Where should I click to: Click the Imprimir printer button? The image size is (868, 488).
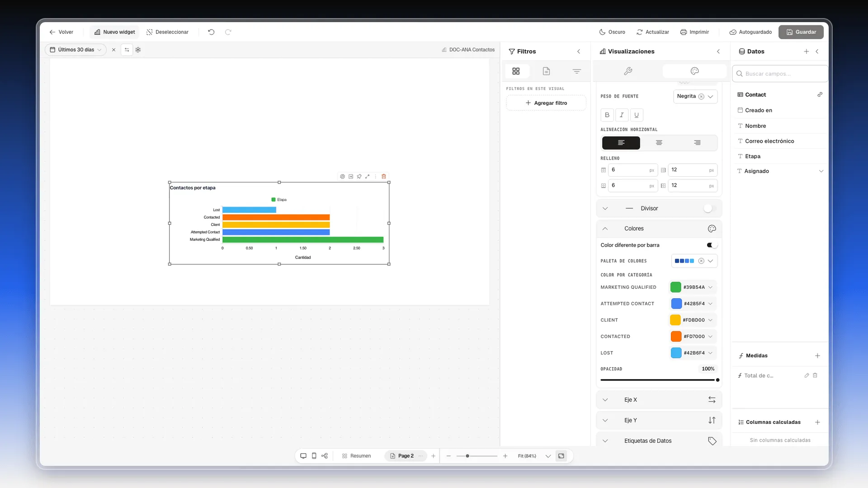coord(694,32)
